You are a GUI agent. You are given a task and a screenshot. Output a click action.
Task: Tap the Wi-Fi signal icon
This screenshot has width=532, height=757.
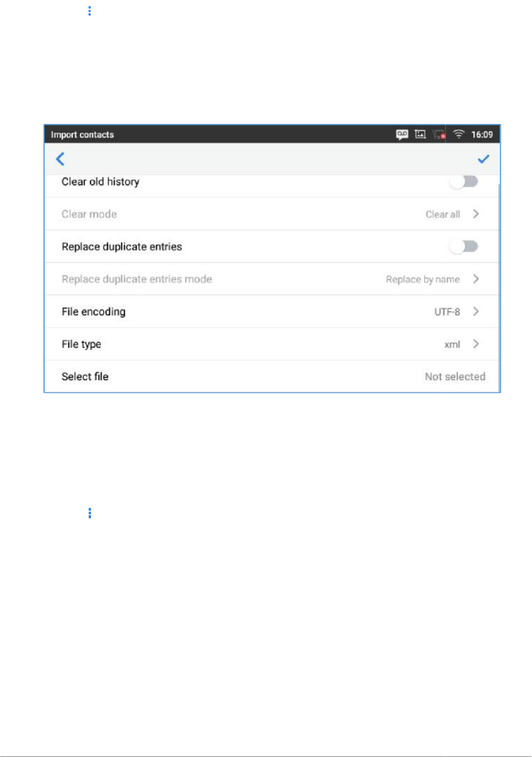coord(459,134)
